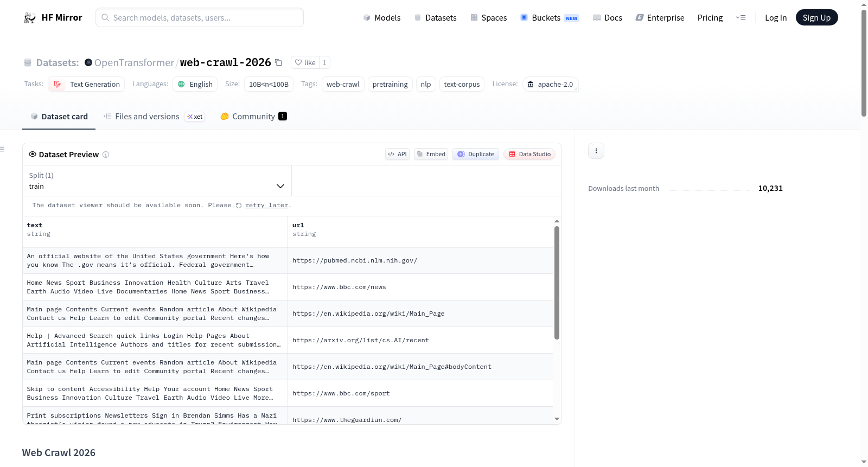
Task: Click the English language tag
Action: point(195,85)
